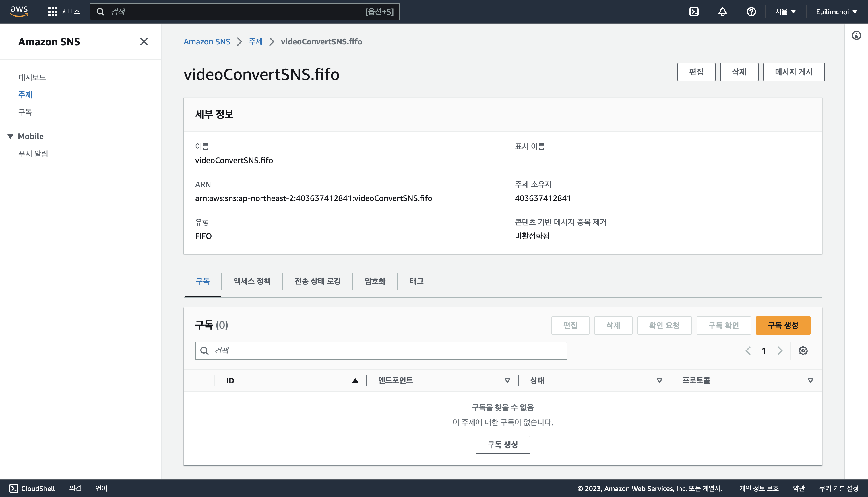Click subscription panel 삭제 button
Image resolution: width=868 pixels, height=497 pixels.
(613, 325)
